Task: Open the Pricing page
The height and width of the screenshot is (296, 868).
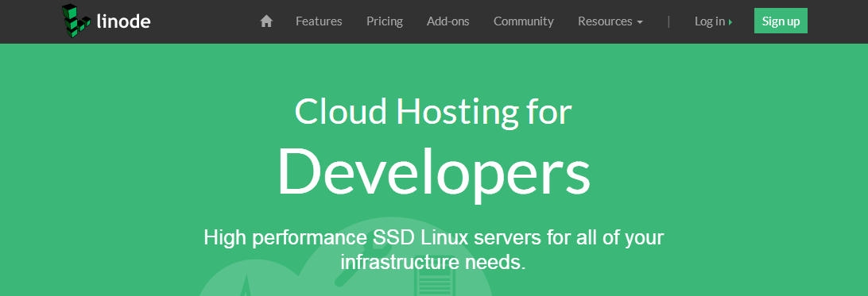Action: pyautogui.click(x=385, y=21)
